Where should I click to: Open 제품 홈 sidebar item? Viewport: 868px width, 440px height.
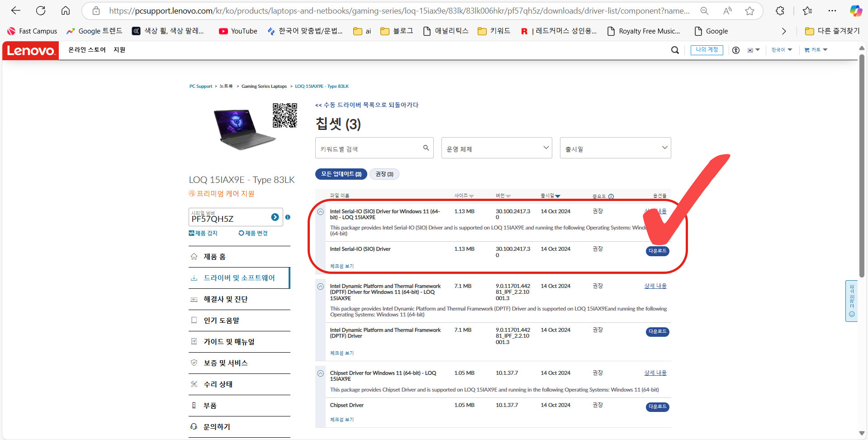coord(239,257)
